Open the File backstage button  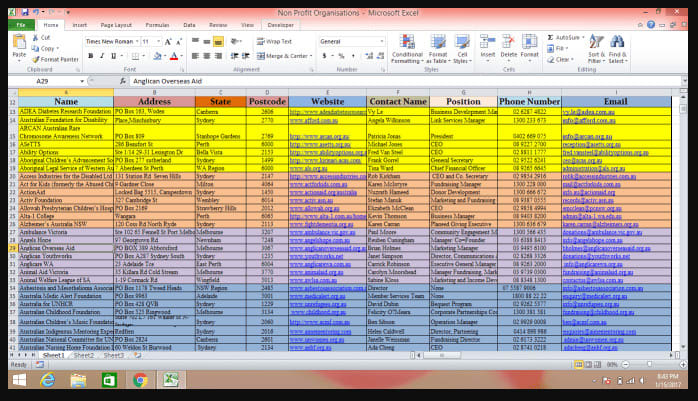tap(19, 24)
